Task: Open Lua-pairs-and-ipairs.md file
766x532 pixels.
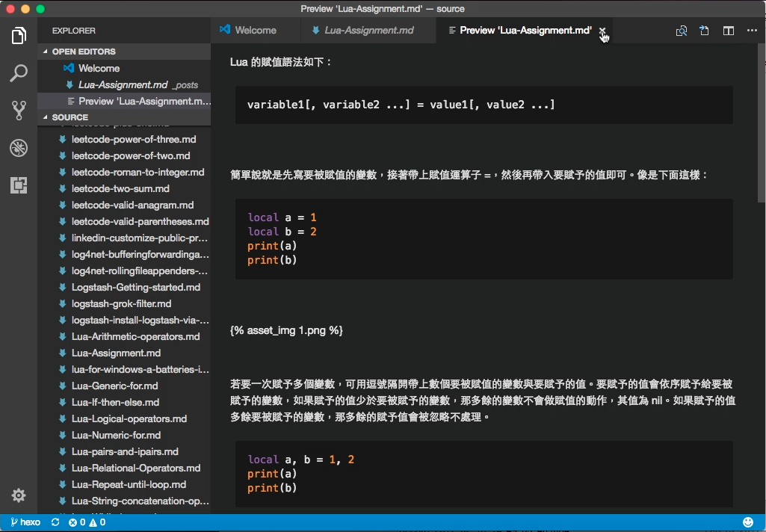Action: [x=124, y=451]
